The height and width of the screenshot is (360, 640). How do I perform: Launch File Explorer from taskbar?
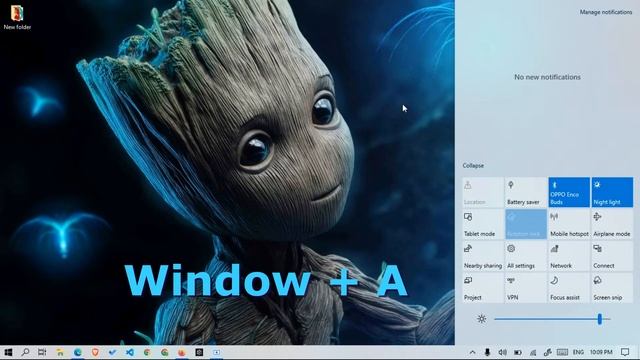60,352
